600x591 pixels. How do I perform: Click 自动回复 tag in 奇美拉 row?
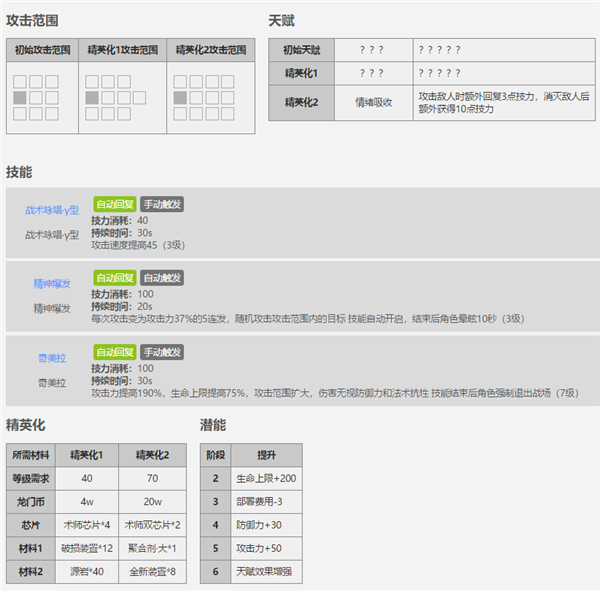point(115,352)
